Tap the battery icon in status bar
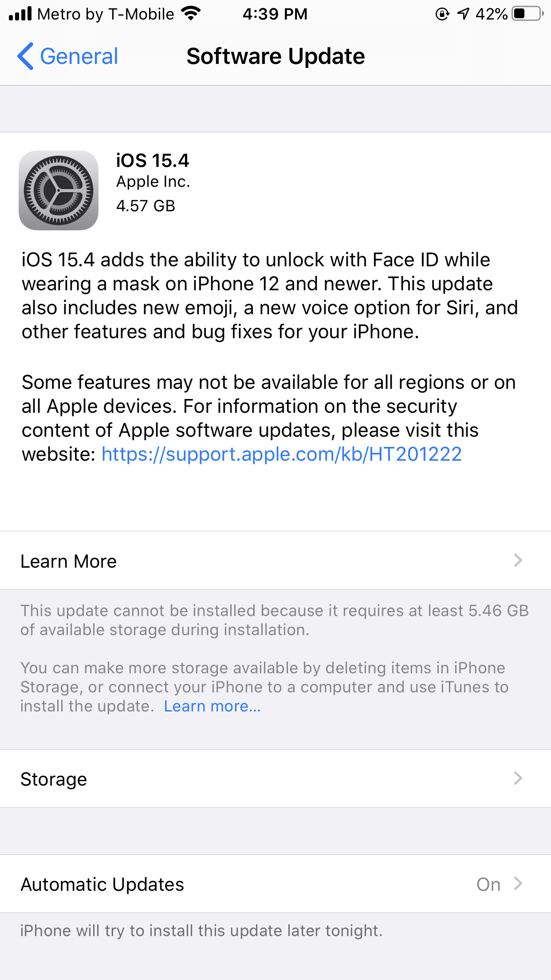 [x=527, y=14]
